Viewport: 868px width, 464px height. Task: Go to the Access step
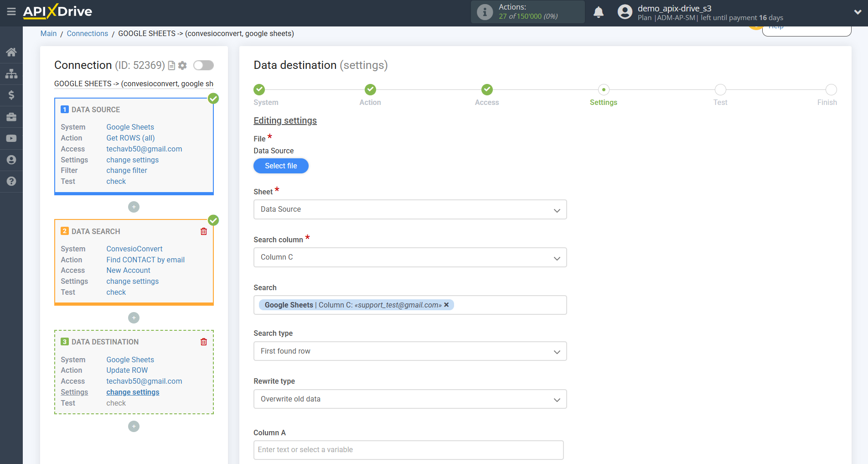point(486,90)
